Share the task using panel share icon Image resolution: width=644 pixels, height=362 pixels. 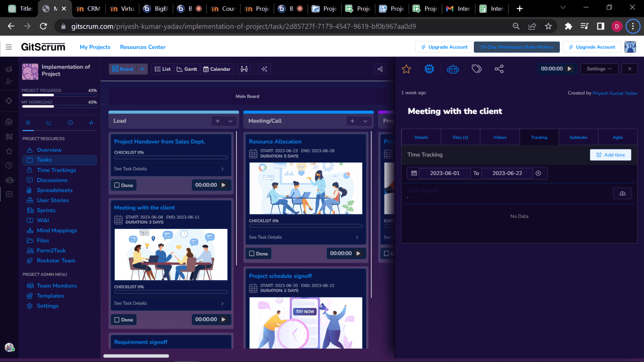pos(499,69)
